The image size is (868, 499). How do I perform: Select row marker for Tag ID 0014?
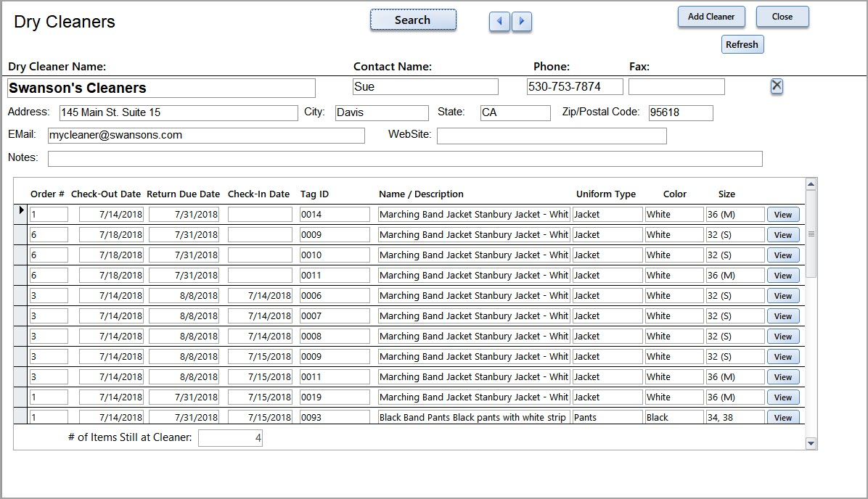[21, 214]
